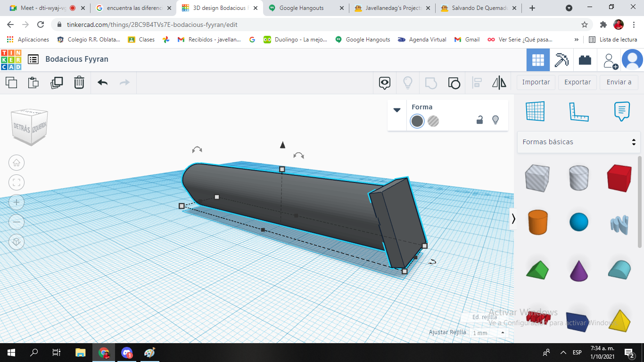Switch to Blocks pickaxe mode
The image size is (644, 362).
pos(561,60)
